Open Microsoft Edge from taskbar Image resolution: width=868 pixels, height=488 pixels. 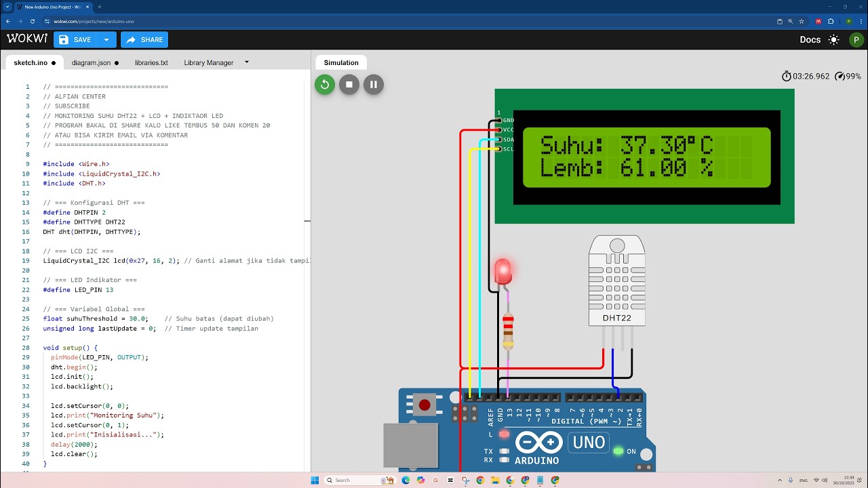coord(406,480)
